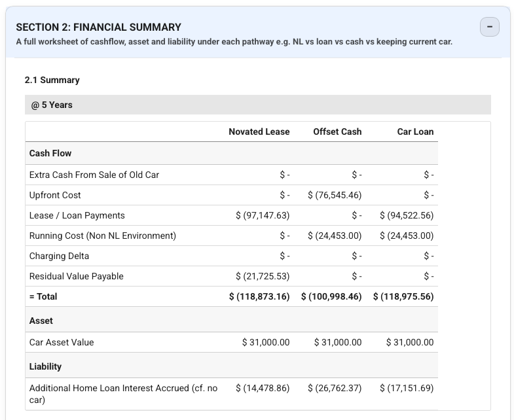Click the Novated Lease column header
Image resolution: width=514 pixels, height=420 pixels.
(x=259, y=131)
